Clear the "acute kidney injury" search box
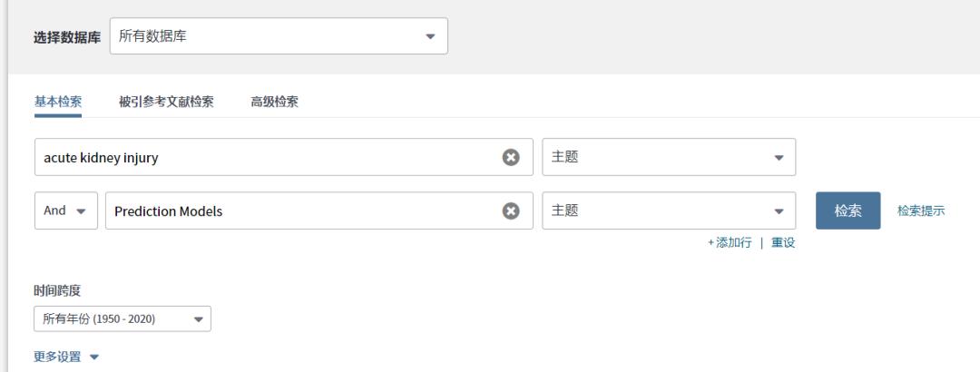 pos(511,157)
